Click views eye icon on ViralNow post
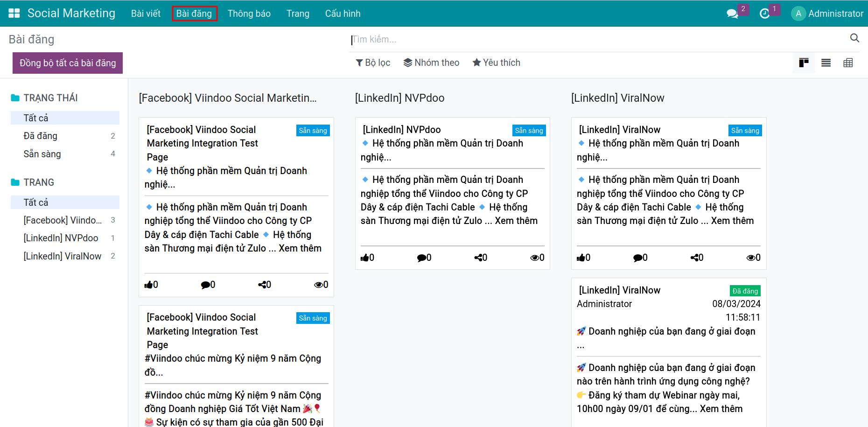868x427 pixels. 750,258
